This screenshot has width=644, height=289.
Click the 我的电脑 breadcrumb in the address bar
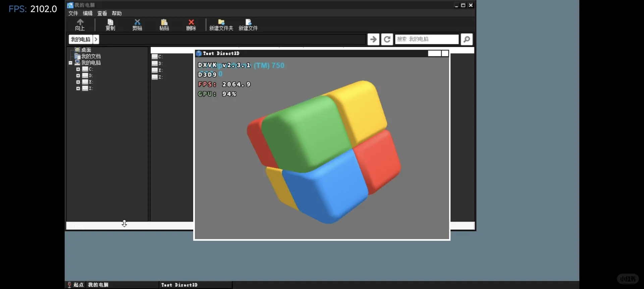pos(80,39)
